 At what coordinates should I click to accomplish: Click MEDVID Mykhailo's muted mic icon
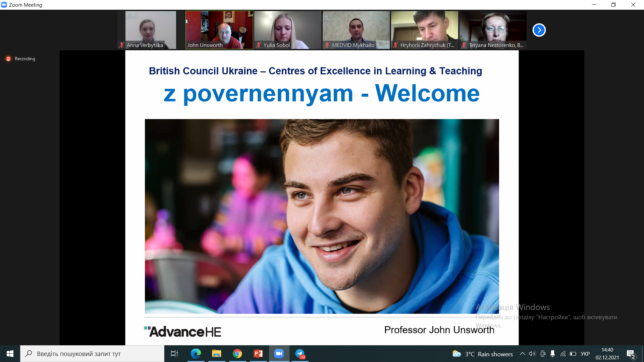point(327,45)
